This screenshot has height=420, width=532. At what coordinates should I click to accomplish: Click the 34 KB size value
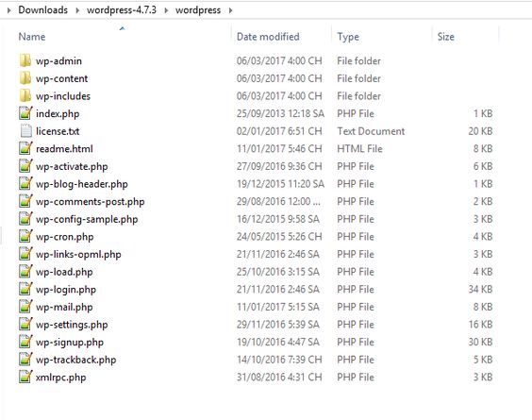480,290
